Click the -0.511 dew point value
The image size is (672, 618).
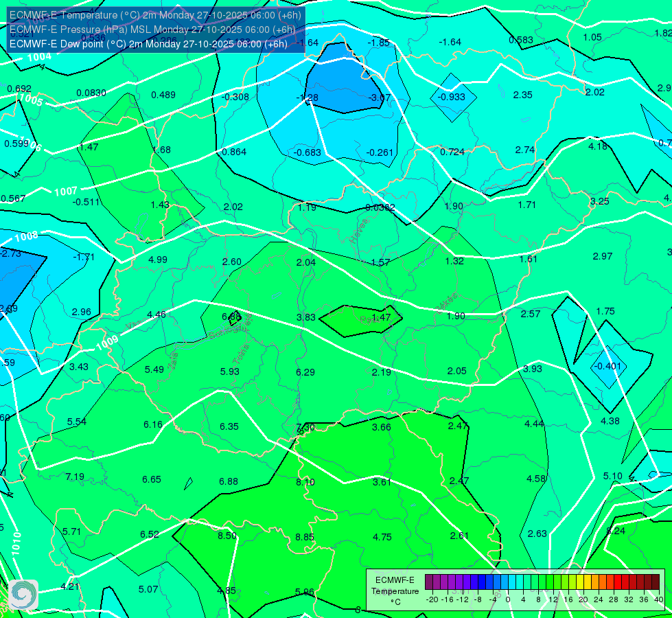tap(86, 202)
